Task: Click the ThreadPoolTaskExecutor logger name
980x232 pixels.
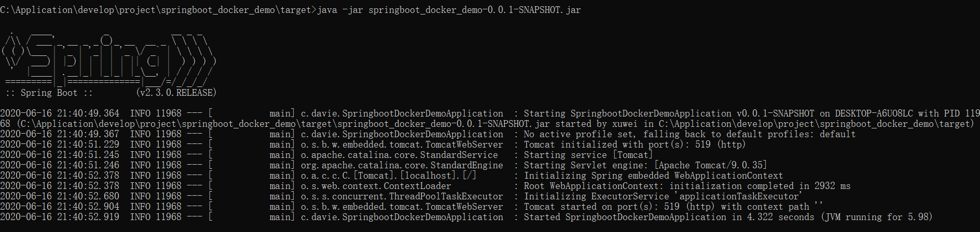Action: pos(402,196)
